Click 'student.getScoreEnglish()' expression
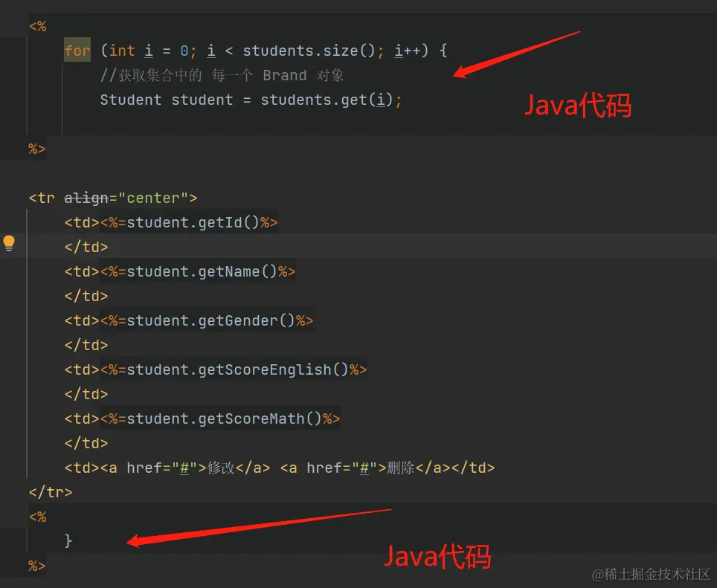 237,369
